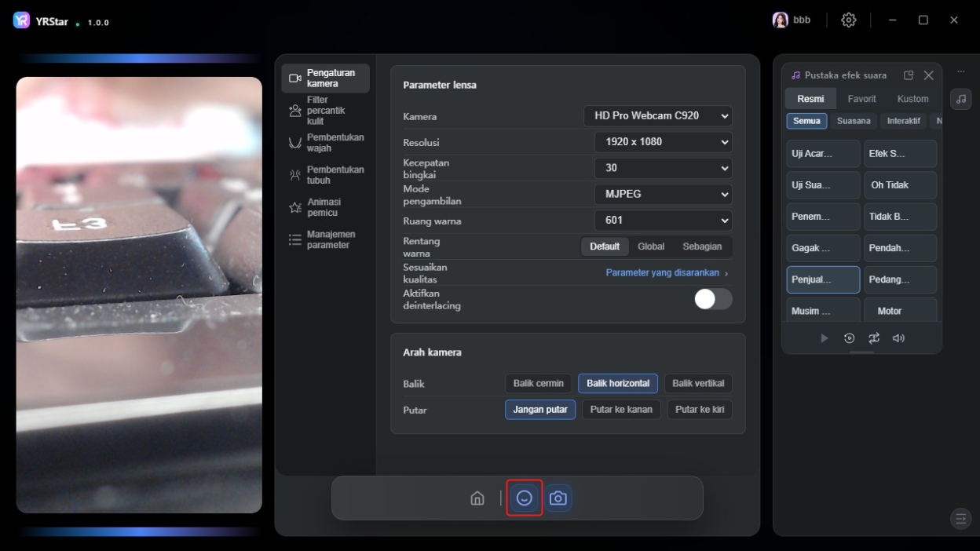The height and width of the screenshot is (551, 980).
Task: Open Pembentukan tubuh section
Action: (x=326, y=175)
